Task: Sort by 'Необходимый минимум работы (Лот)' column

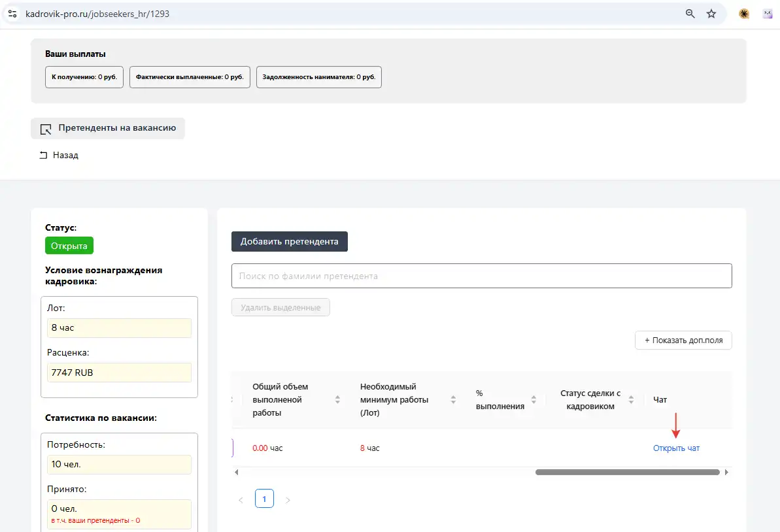Action: pyautogui.click(x=453, y=400)
